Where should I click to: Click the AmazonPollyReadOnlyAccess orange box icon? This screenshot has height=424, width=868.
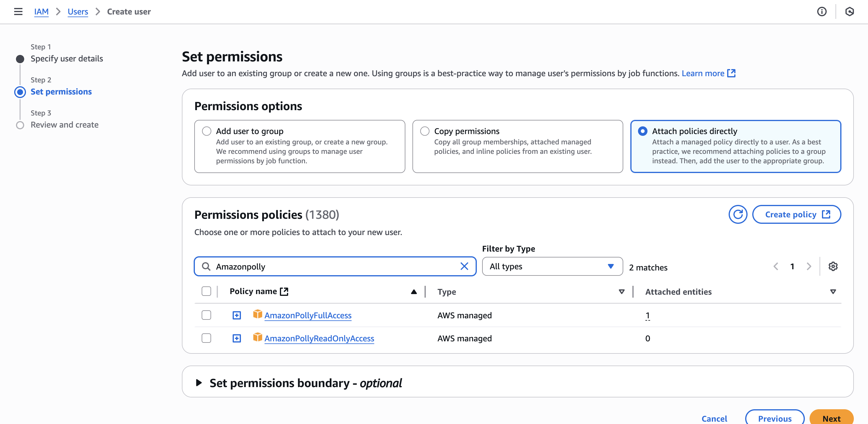coord(257,337)
